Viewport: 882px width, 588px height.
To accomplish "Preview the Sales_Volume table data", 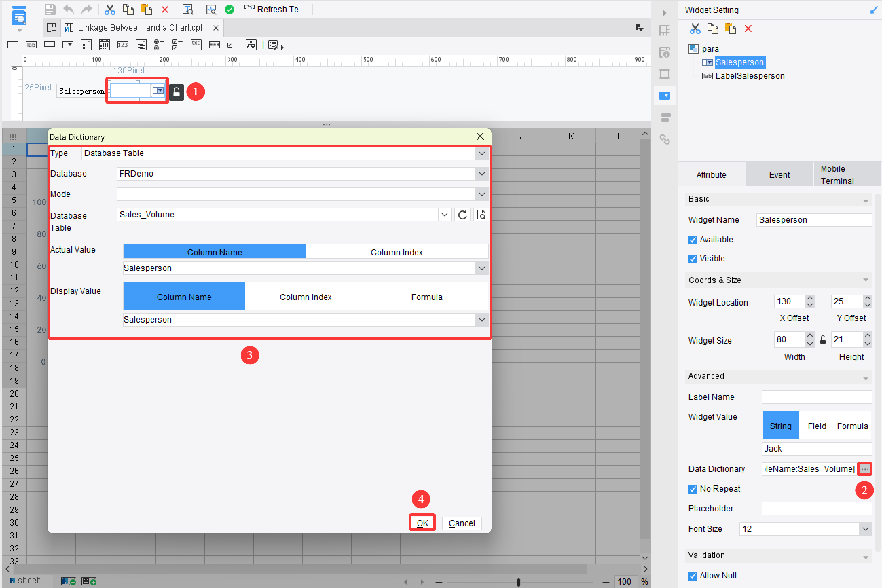I will (481, 215).
